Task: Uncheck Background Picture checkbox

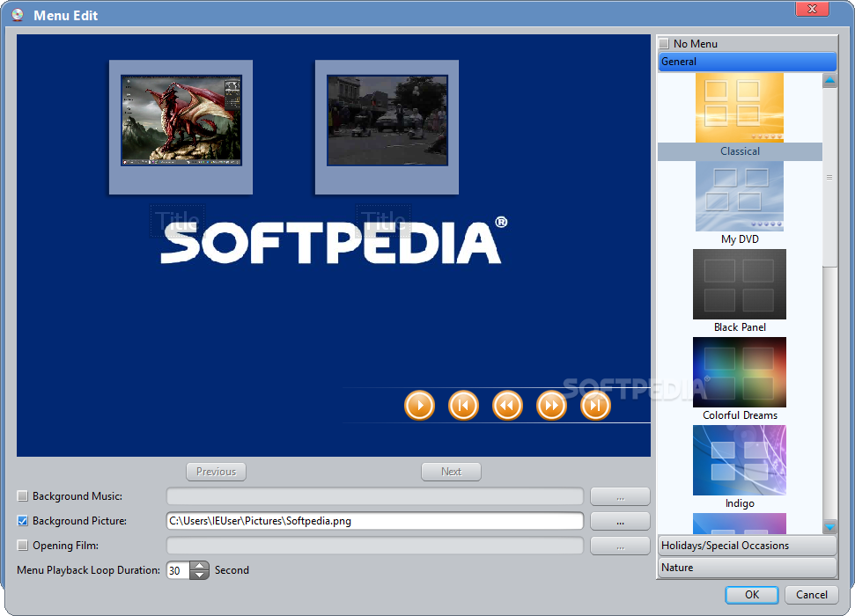Action: click(22, 521)
